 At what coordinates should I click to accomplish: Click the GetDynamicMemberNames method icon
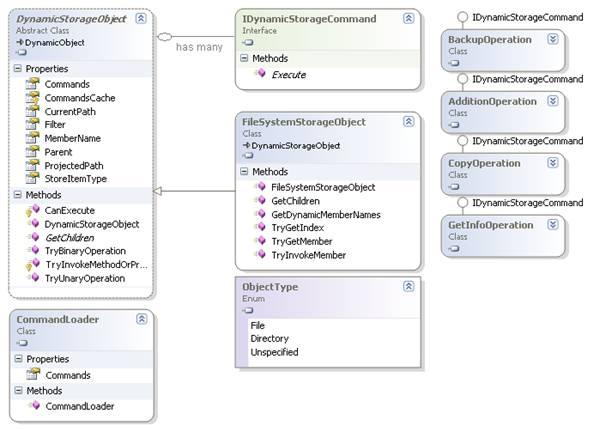[260, 214]
